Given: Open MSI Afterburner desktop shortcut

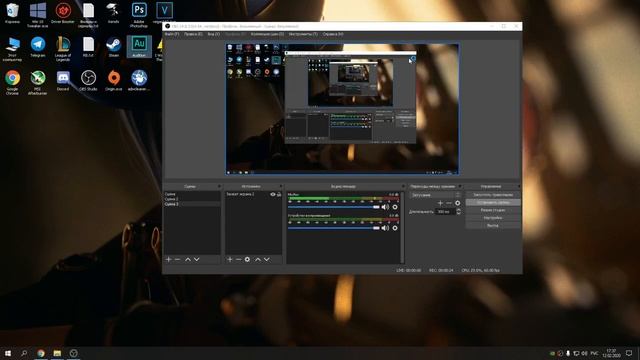Looking at the screenshot, I should [x=38, y=82].
